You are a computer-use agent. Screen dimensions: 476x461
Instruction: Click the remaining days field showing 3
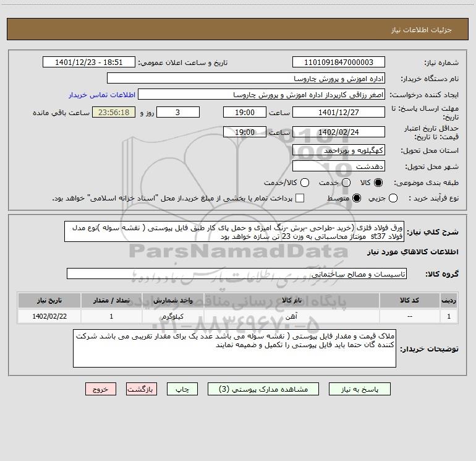tap(178, 113)
